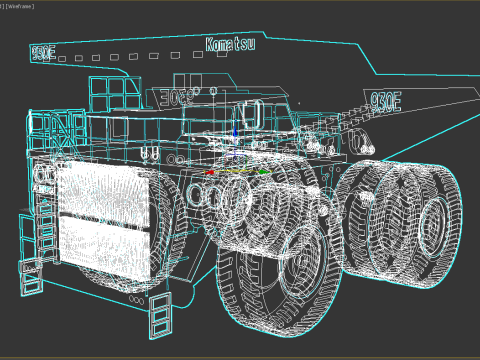The image size is (480, 360).
Task: Select the 930E text at the body's left corner
Action: (x=43, y=53)
